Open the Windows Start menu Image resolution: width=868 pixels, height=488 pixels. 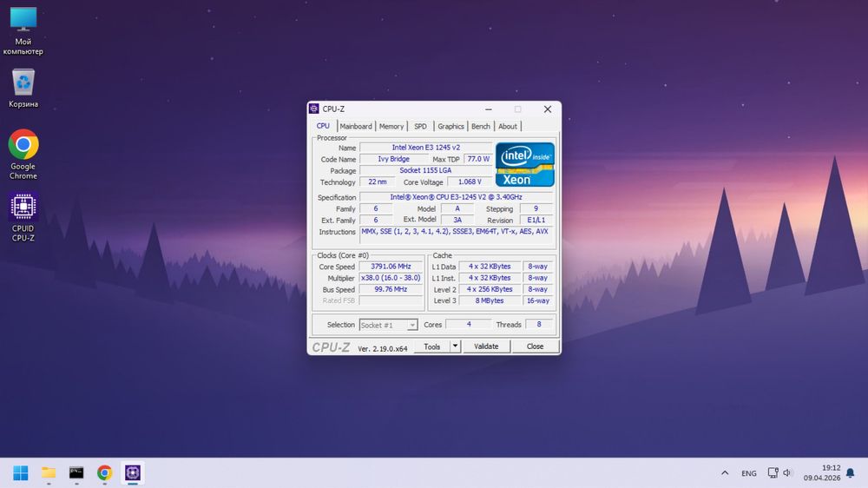point(21,472)
